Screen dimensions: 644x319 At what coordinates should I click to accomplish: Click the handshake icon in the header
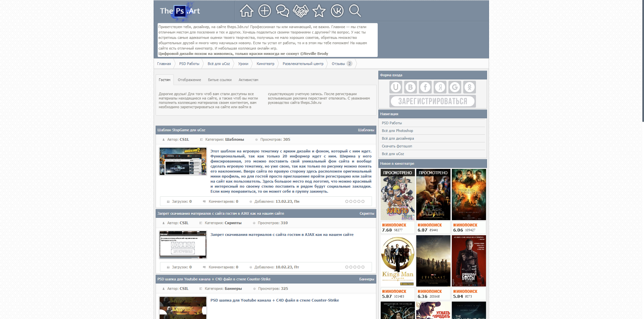click(301, 11)
